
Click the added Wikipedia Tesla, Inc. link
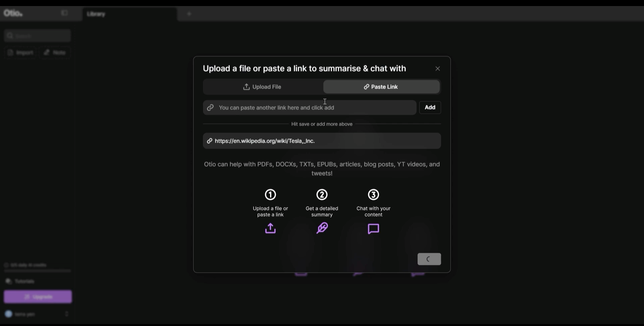click(322, 141)
